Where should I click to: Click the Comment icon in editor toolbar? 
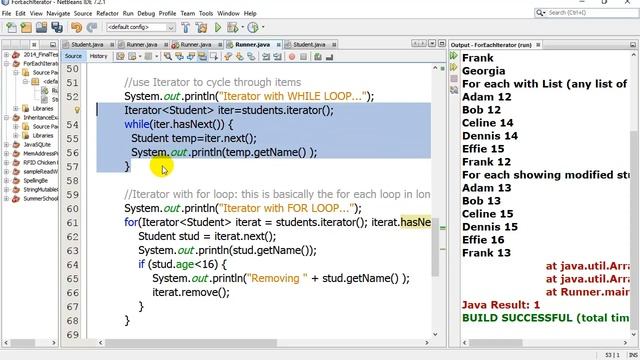click(318, 56)
